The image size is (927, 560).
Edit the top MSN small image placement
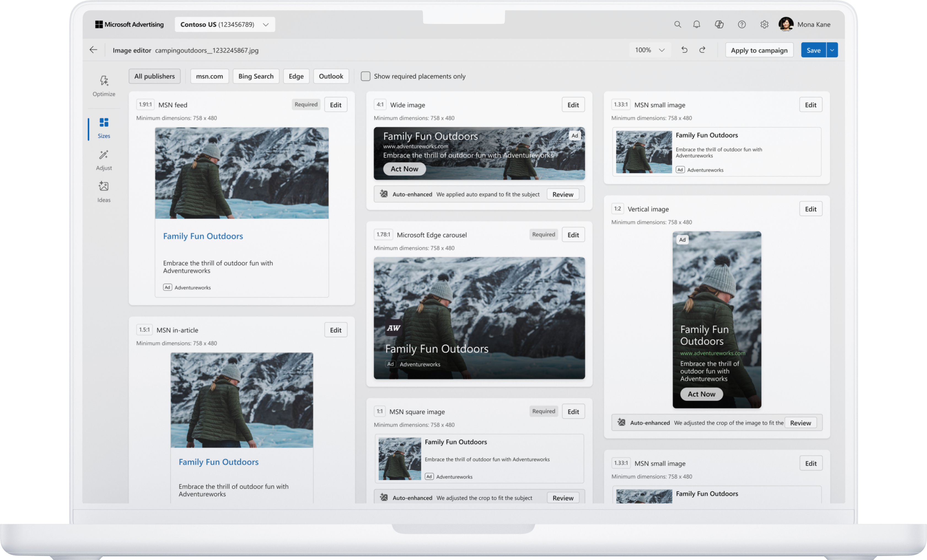pyautogui.click(x=811, y=105)
